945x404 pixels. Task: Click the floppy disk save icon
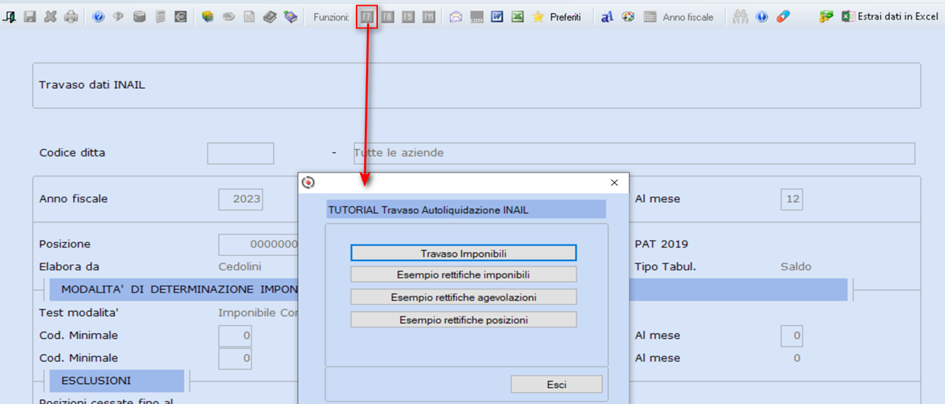click(30, 17)
